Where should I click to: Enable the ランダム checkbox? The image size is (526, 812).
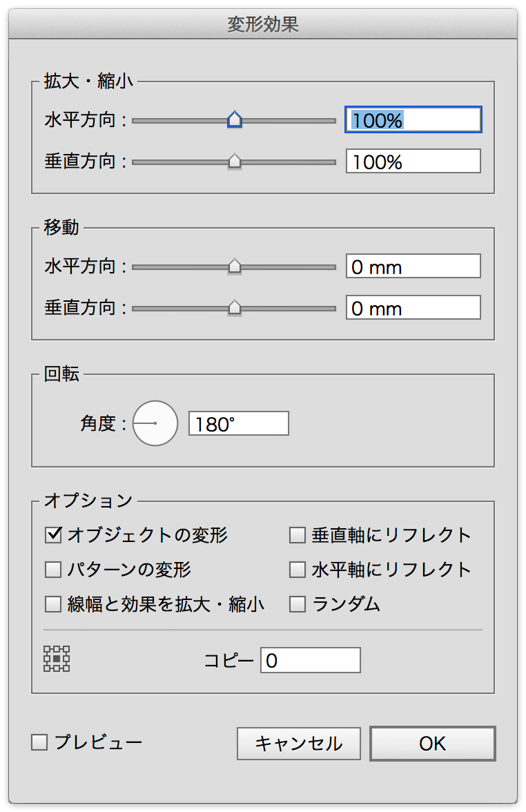298,605
